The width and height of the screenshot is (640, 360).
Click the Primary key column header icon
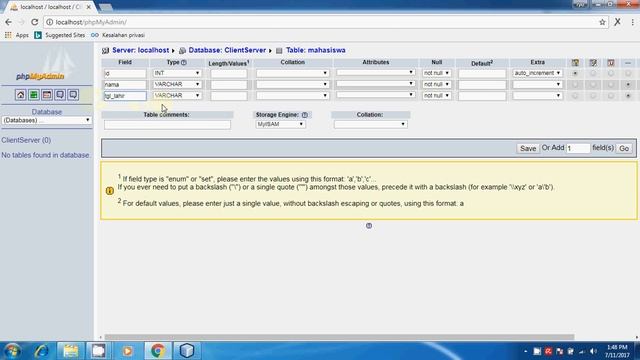click(575, 62)
